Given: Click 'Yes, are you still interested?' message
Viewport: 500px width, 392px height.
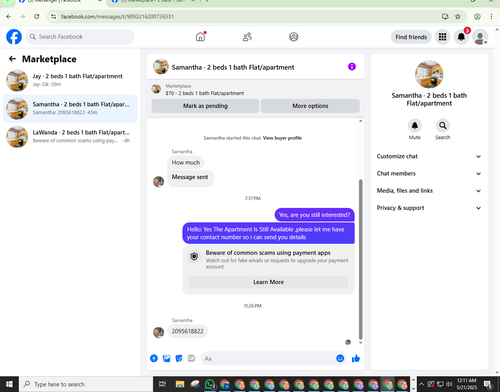Looking at the screenshot, I should pyautogui.click(x=314, y=215).
